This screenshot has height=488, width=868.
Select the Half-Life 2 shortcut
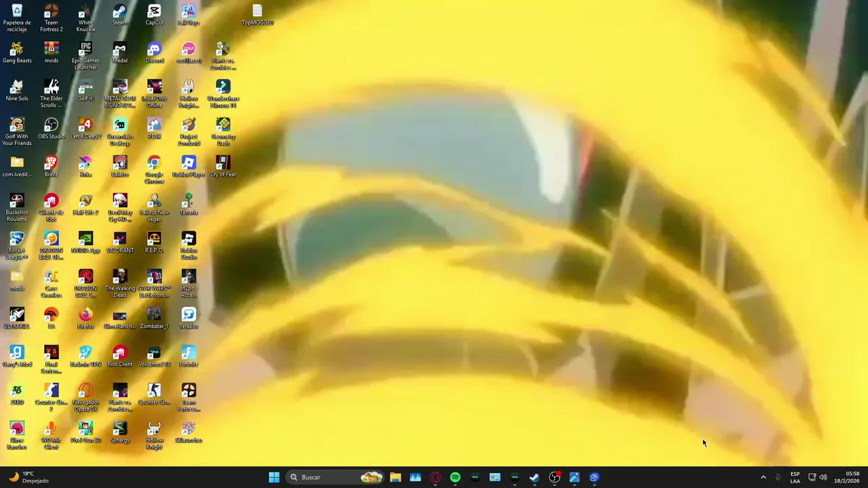(x=85, y=205)
